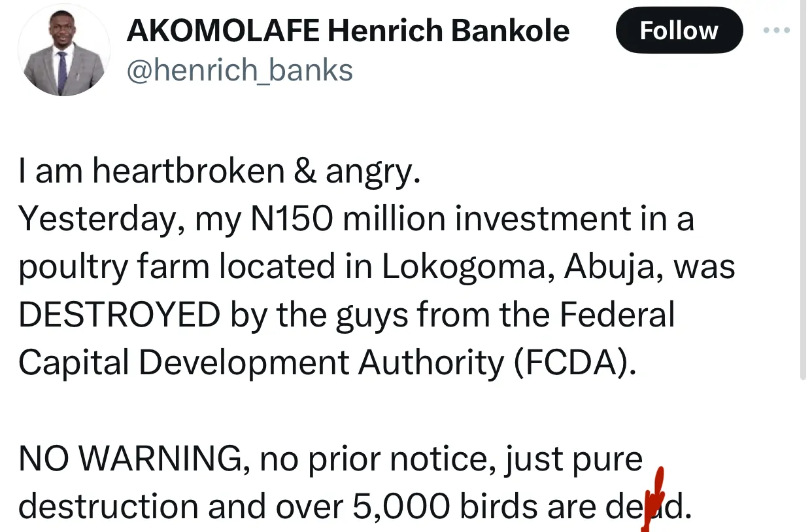This screenshot has width=812, height=532.
Task: Open the author's profile picture
Action: (x=63, y=54)
